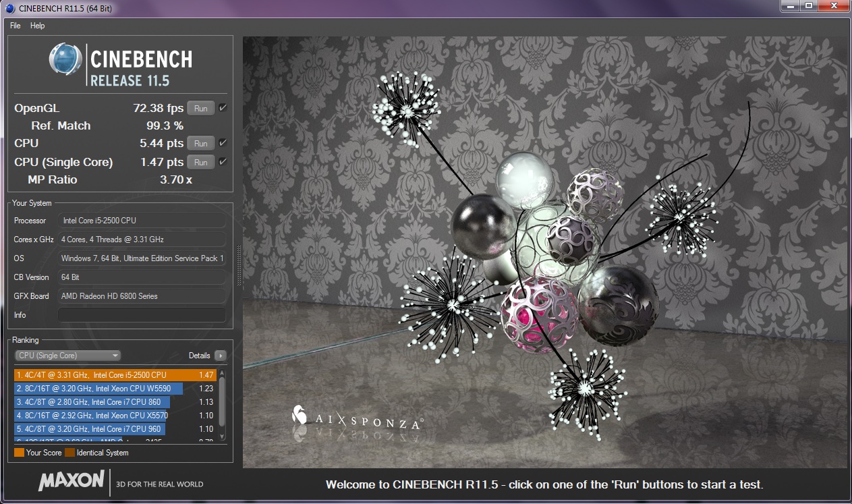Open the Help menu

pos(38,26)
